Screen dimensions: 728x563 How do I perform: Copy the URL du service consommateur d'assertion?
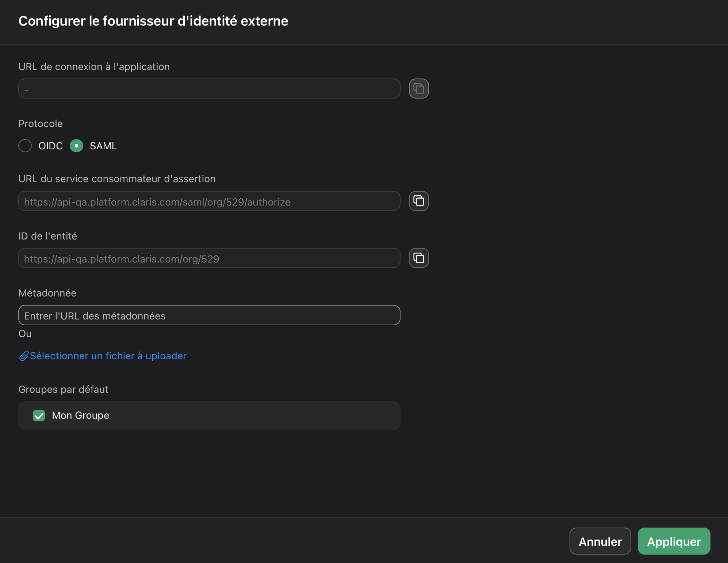(418, 201)
